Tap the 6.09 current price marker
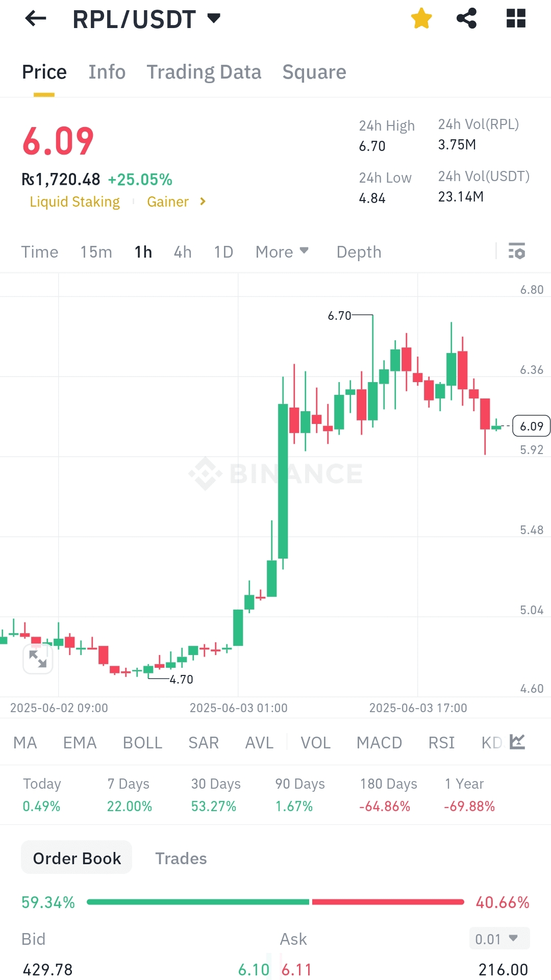551x980 pixels. pos(531,426)
